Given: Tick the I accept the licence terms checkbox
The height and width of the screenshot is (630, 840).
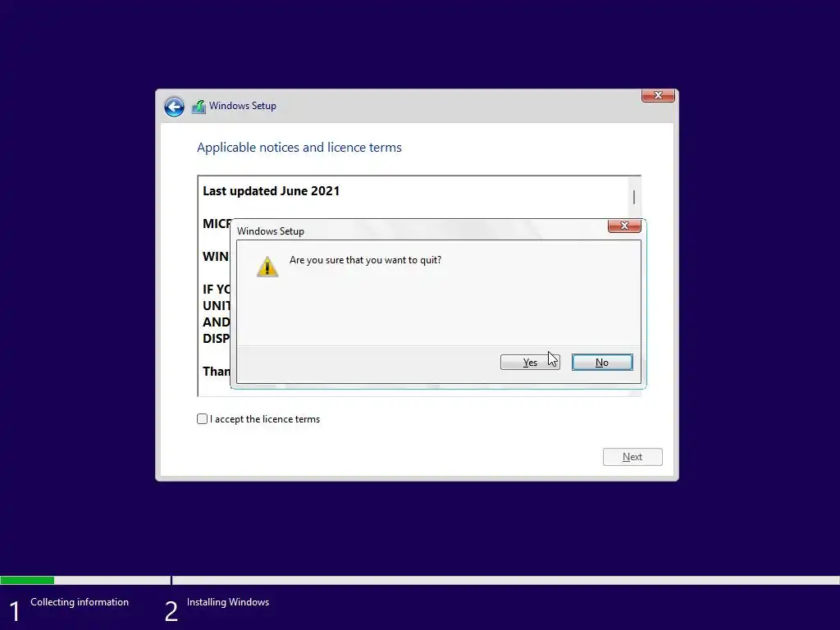Looking at the screenshot, I should coord(202,419).
